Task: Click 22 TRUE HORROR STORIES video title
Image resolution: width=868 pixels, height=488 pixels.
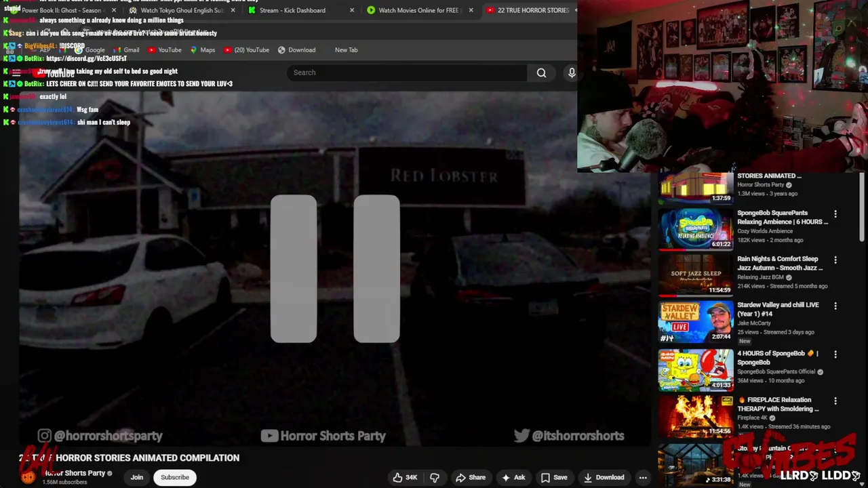Action: point(130,458)
